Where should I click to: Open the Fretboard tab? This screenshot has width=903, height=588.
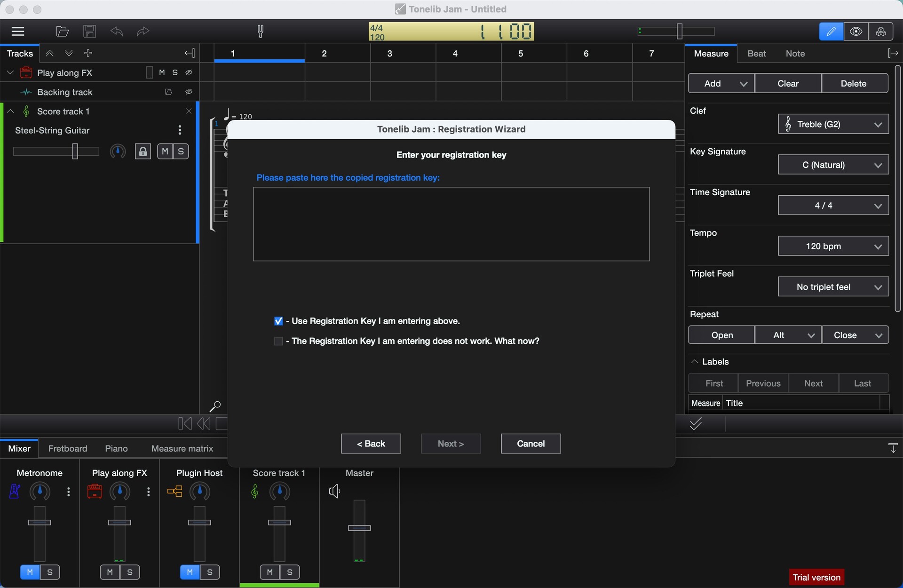68,448
